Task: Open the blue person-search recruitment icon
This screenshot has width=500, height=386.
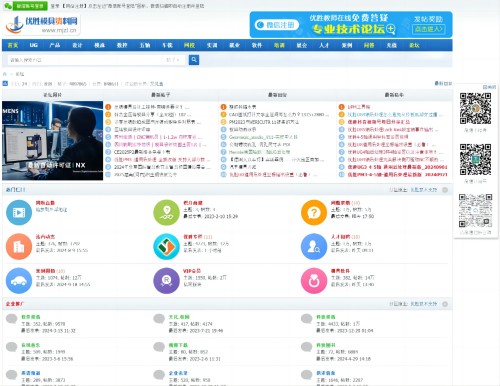Action: coord(314,247)
